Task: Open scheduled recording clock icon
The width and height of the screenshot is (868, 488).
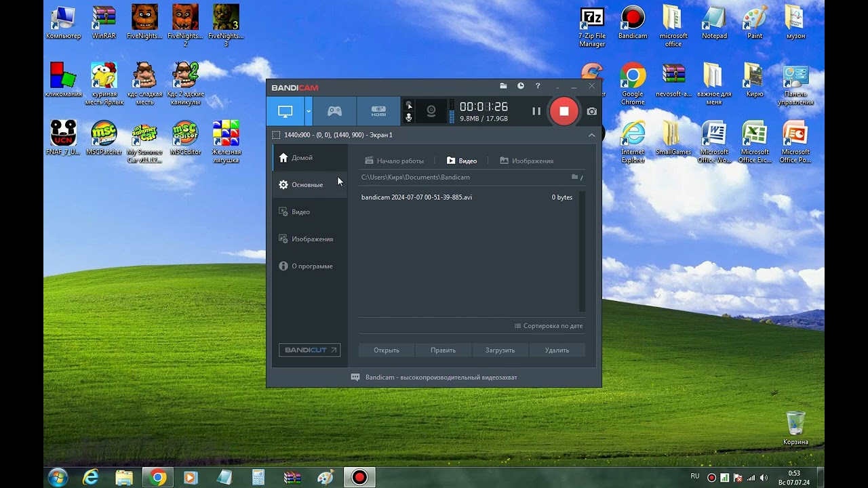Action: (521, 86)
